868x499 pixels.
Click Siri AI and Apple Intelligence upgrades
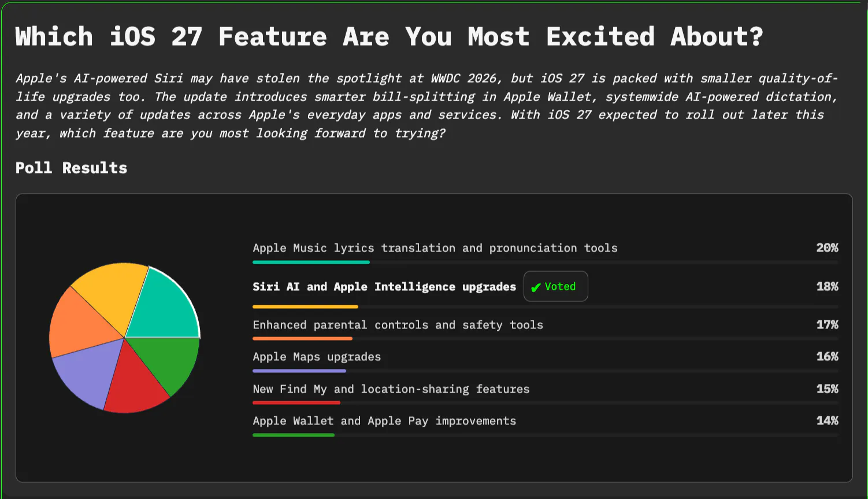pos(384,287)
